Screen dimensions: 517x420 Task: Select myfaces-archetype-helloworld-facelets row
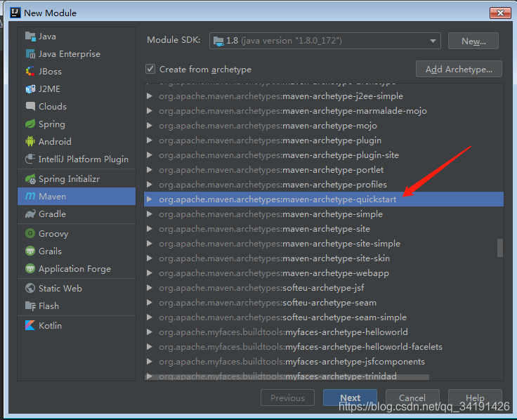(324, 347)
